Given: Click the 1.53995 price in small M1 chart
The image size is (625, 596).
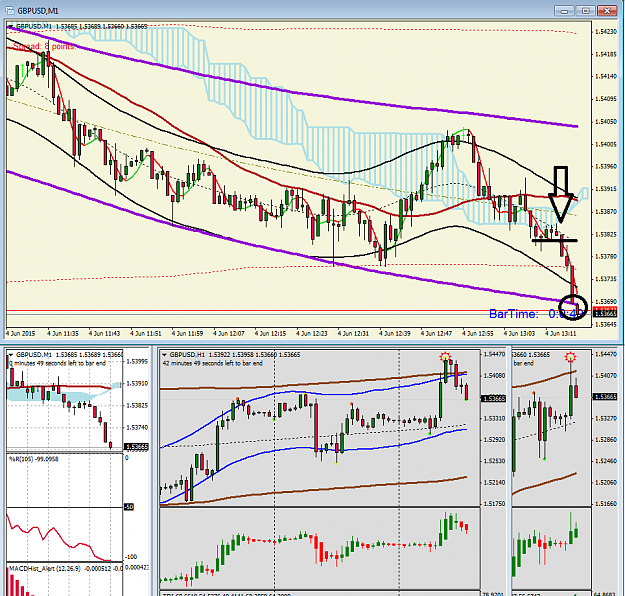Looking at the screenshot, I should pyautogui.click(x=136, y=362).
